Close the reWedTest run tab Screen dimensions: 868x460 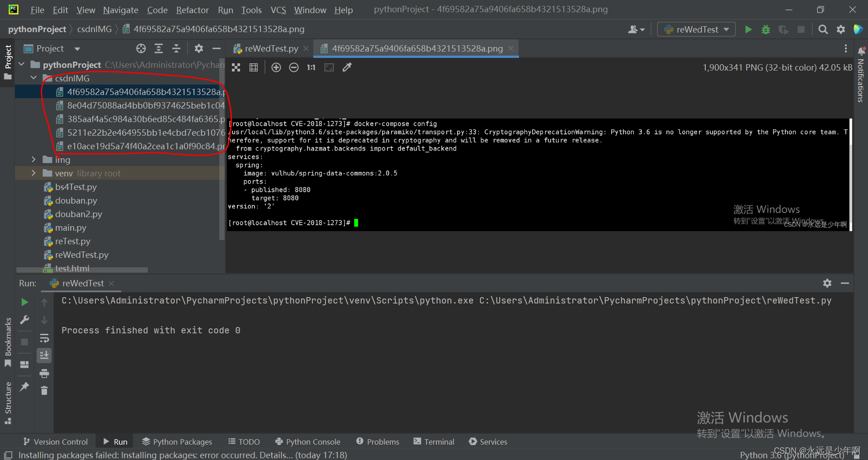tap(111, 283)
